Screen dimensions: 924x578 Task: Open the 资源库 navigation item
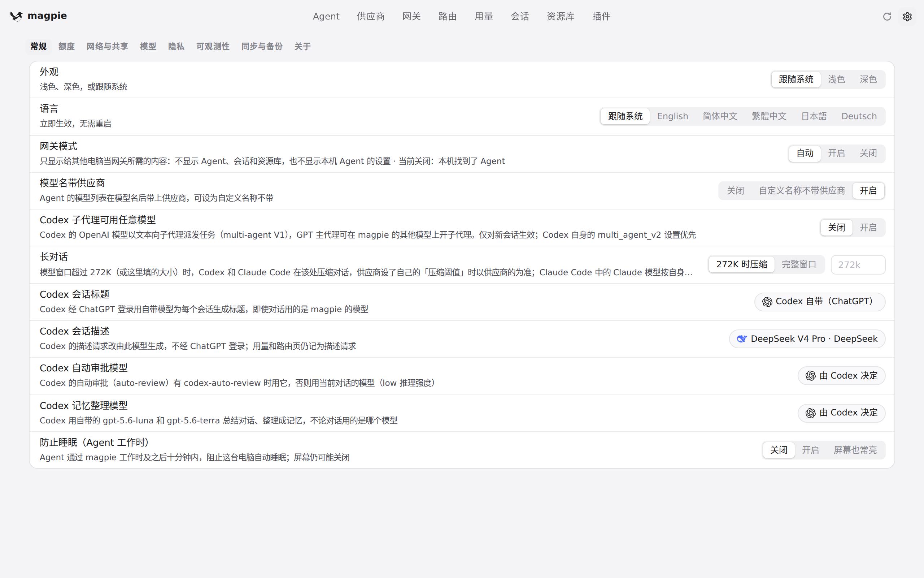click(x=561, y=17)
